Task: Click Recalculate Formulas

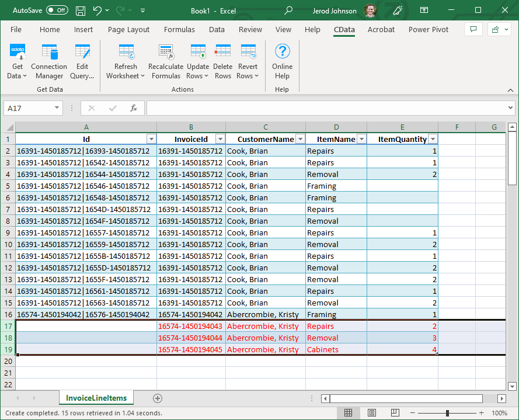Action: [x=166, y=61]
